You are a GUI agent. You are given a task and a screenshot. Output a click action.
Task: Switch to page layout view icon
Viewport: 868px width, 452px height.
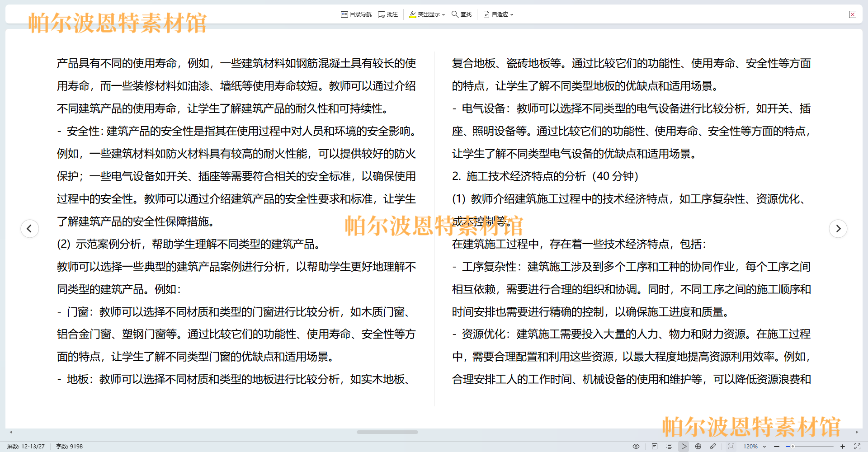[655, 446]
